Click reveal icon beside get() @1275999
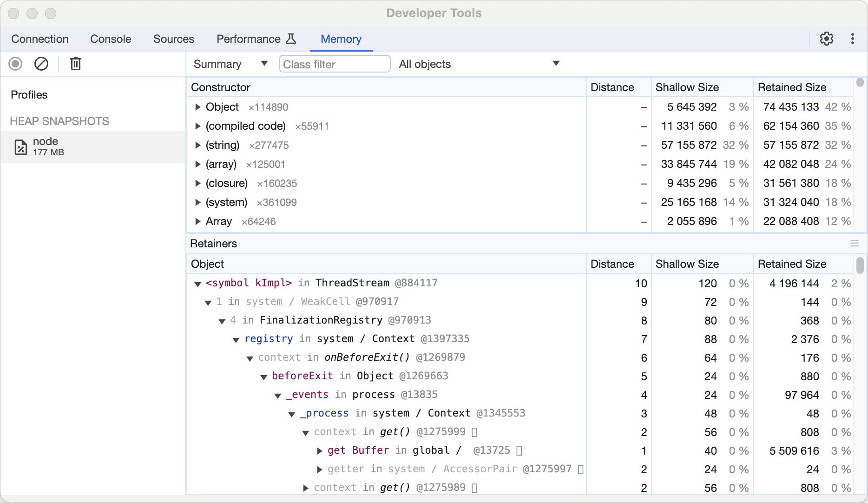 [x=474, y=432]
